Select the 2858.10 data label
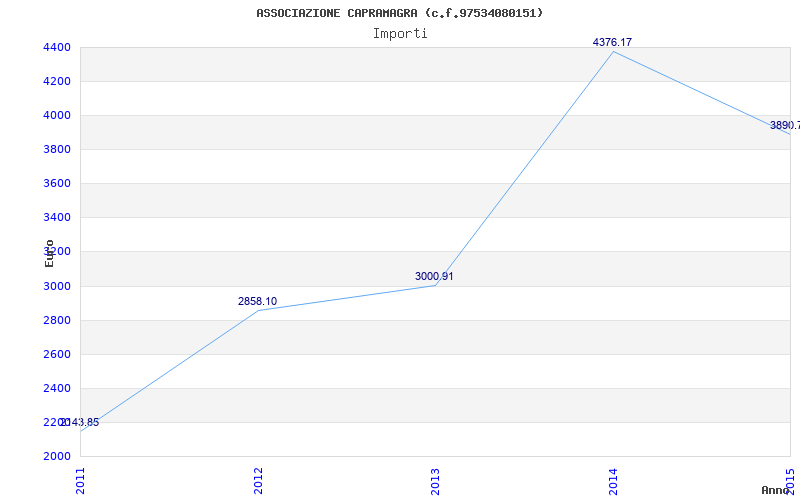 coord(258,302)
